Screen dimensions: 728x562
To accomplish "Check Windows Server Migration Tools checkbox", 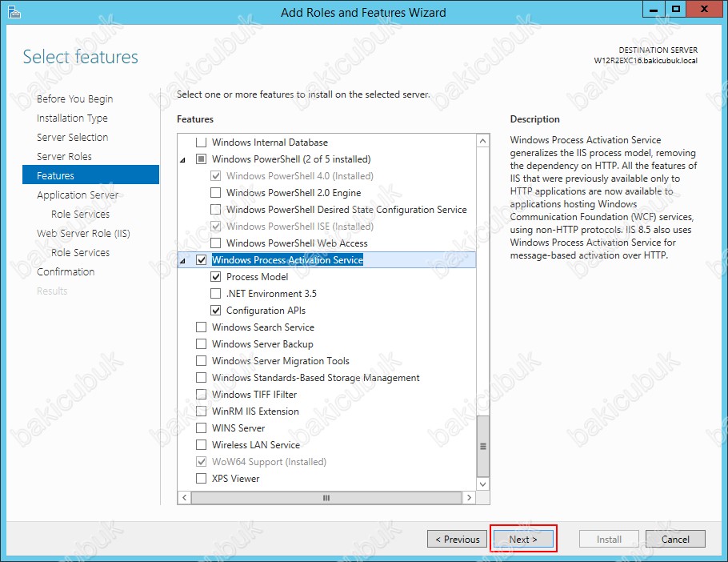I will coord(201,361).
